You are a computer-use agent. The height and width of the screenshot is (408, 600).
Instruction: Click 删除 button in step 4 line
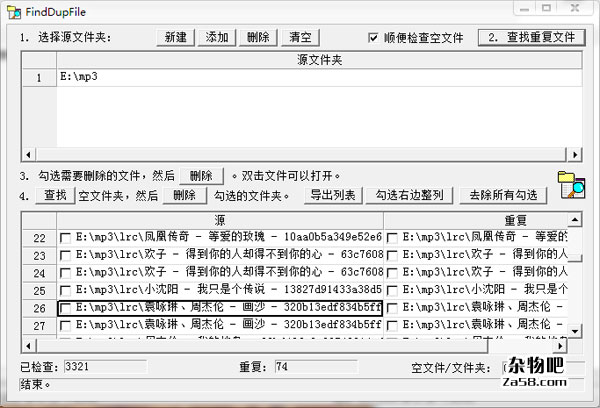(185, 195)
